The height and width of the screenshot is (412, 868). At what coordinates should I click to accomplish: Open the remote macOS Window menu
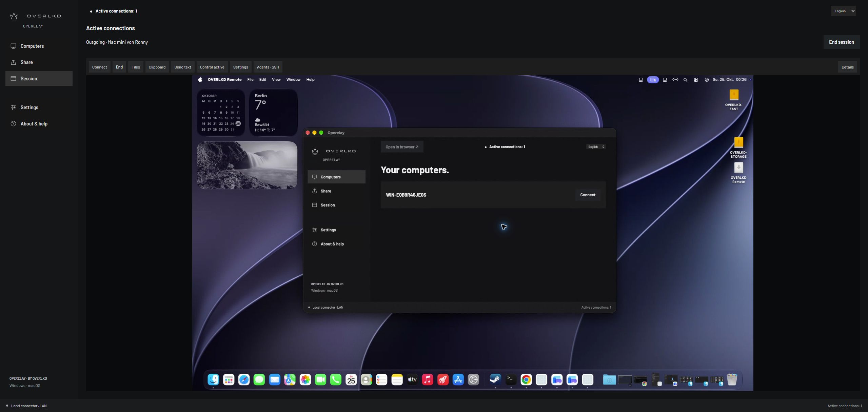293,80
